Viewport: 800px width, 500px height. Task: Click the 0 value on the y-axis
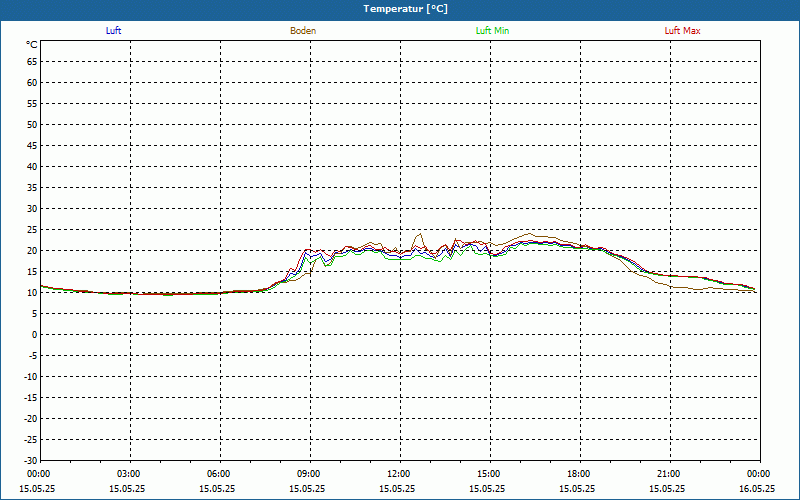[x=35, y=335]
